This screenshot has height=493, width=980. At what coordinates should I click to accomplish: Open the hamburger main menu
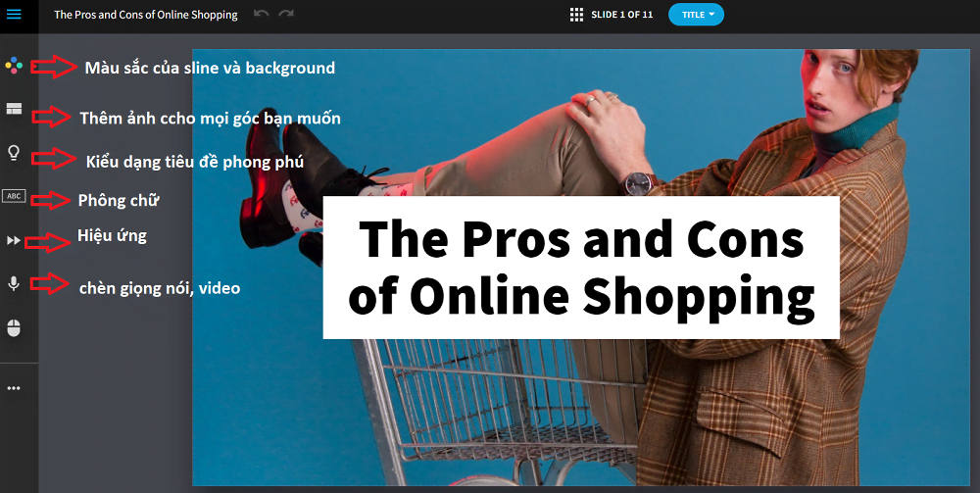click(14, 14)
